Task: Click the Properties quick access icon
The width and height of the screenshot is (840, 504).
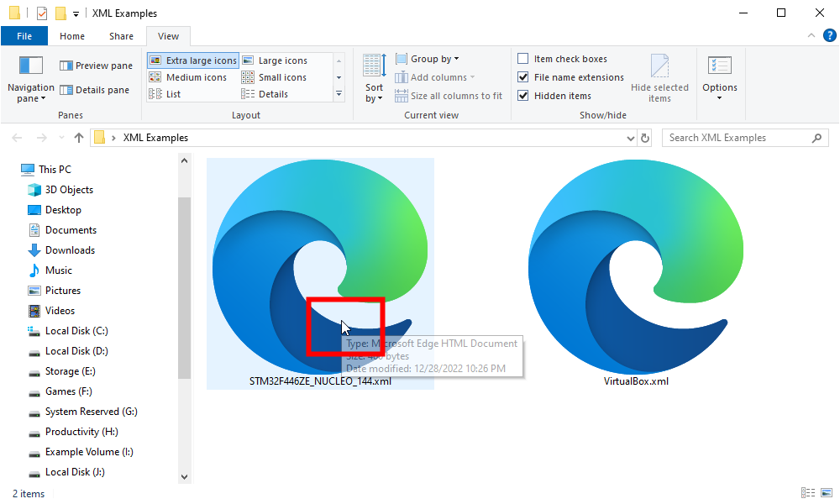Action: [x=42, y=13]
